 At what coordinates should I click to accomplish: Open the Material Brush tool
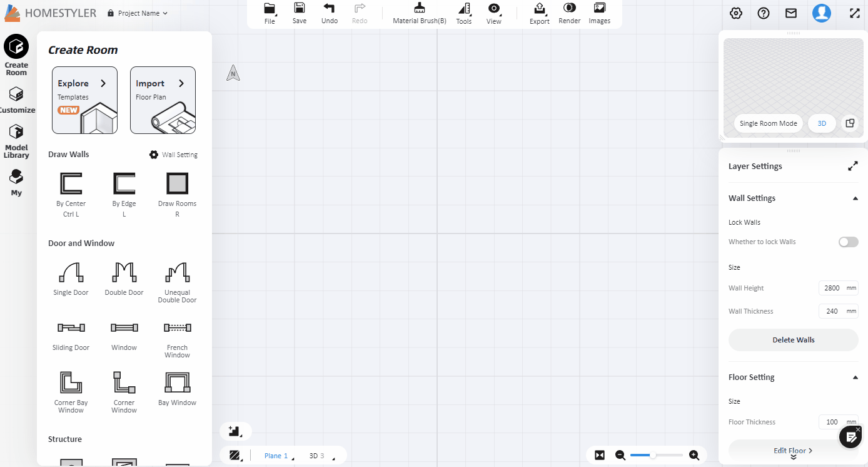pyautogui.click(x=418, y=13)
